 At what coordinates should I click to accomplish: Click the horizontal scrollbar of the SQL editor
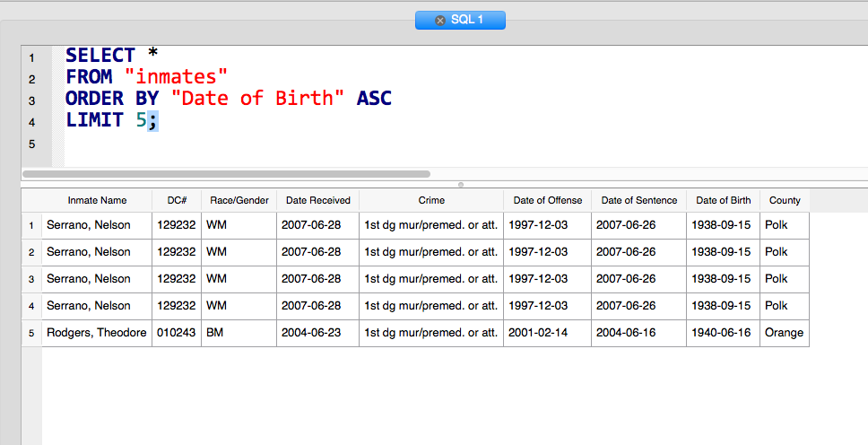[x=226, y=174]
